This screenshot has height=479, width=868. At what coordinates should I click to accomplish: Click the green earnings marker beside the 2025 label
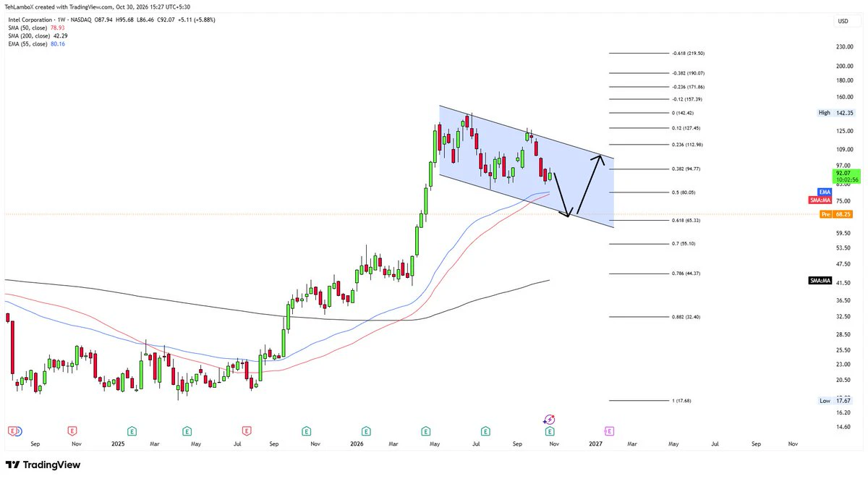tap(131, 431)
